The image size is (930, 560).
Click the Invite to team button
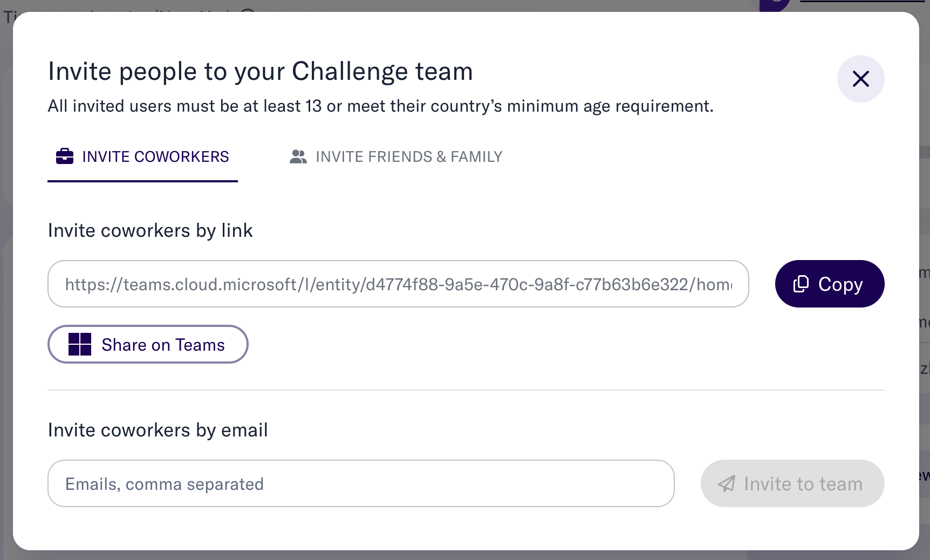click(792, 483)
